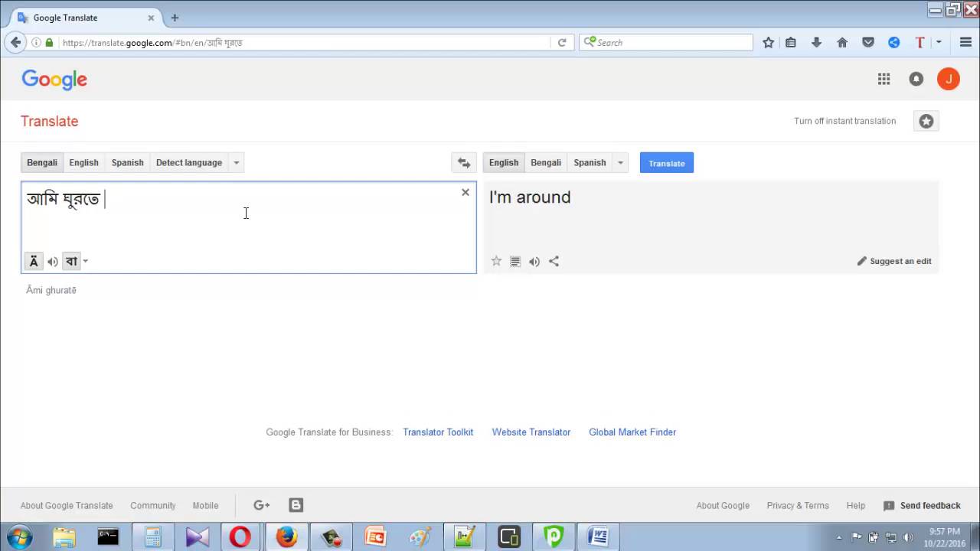This screenshot has width=980, height=551.
Task: Click the URL address bar
Action: tap(306, 43)
